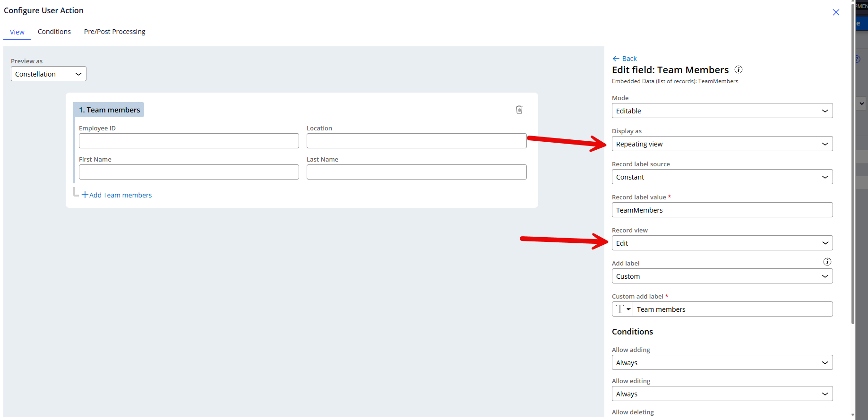Close the Configure User Action dialog
868x420 pixels.
click(836, 12)
